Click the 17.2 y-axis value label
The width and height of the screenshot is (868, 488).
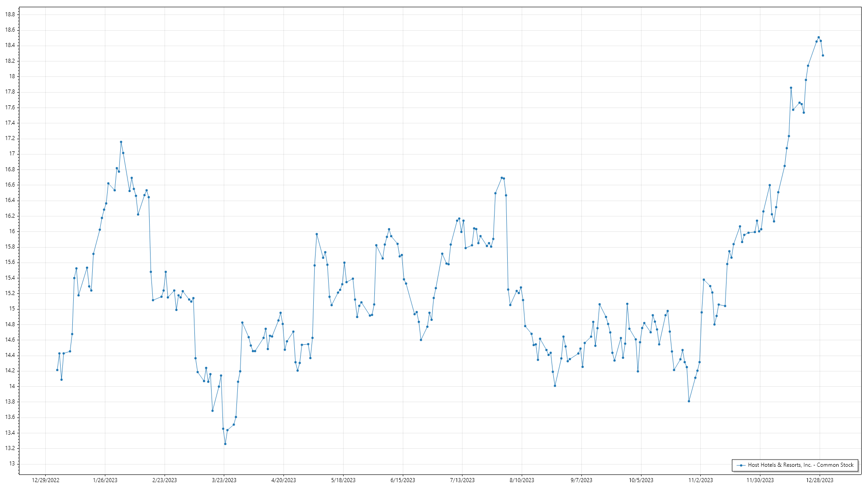coord(10,138)
